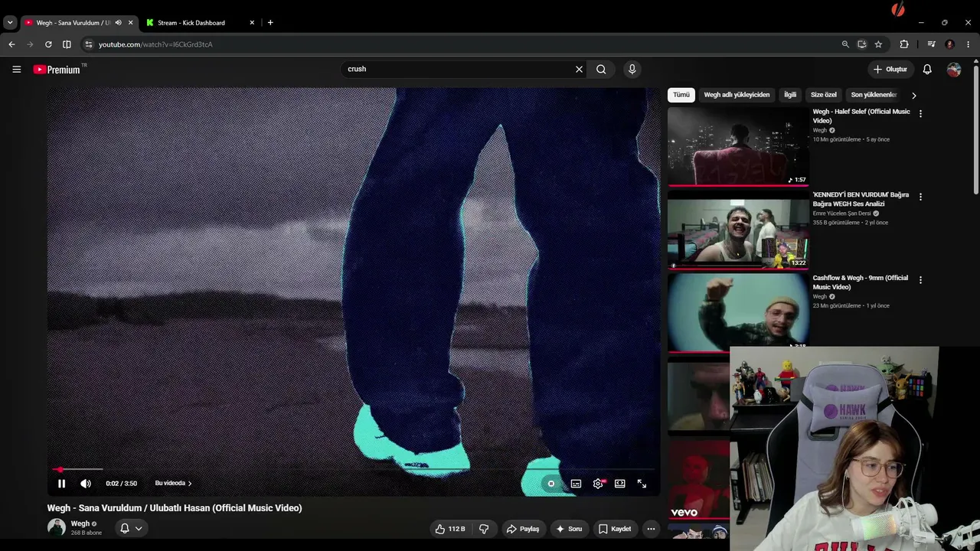Install YouTube as an app icon
The width and height of the screenshot is (980, 551).
(x=861, y=44)
